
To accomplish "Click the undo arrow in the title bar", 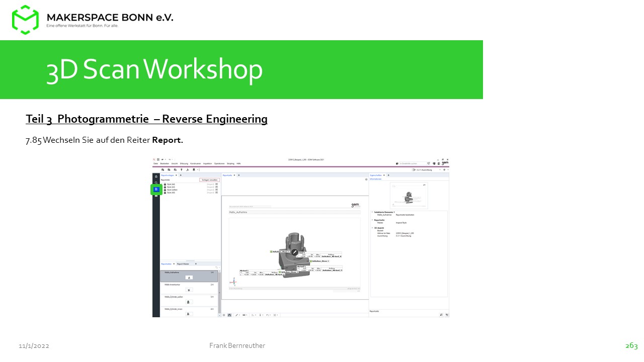I will tap(163, 159).
